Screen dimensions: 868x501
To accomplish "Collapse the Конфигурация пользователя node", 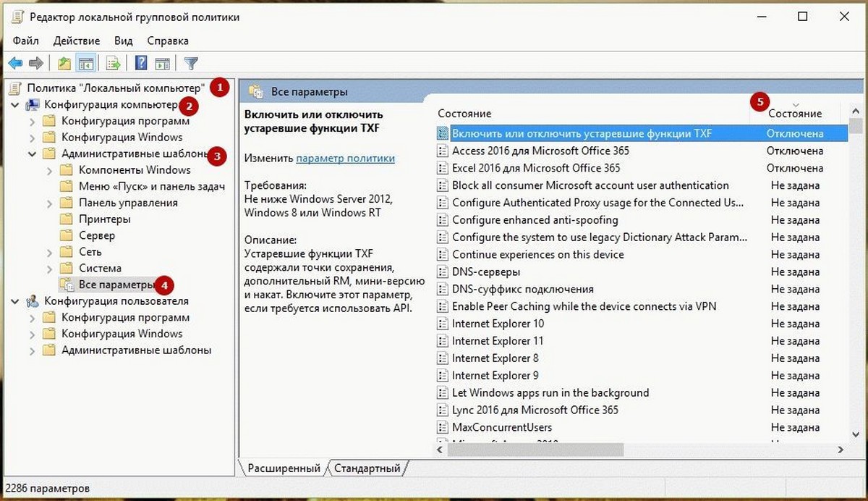I will click(15, 301).
